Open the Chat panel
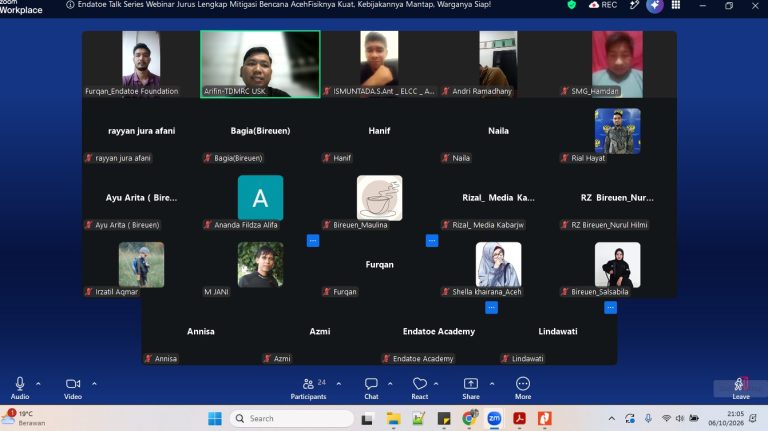The image size is (768, 431). click(371, 388)
